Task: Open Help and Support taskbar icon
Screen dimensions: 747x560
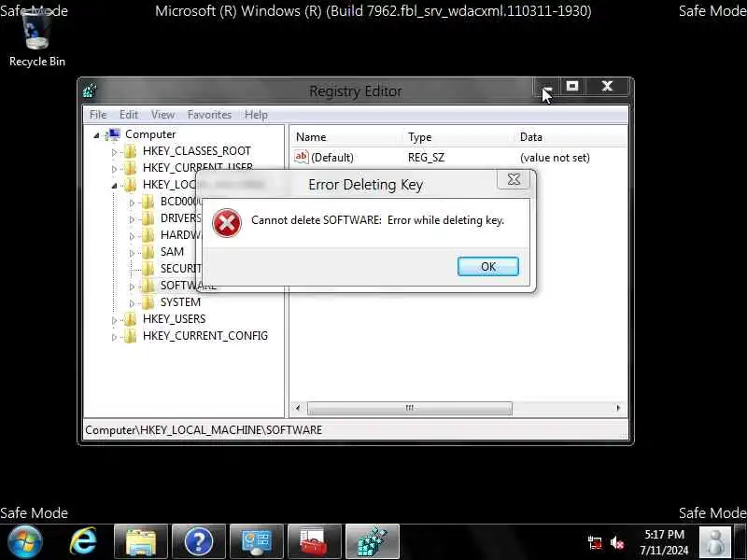Action: click(x=199, y=542)
